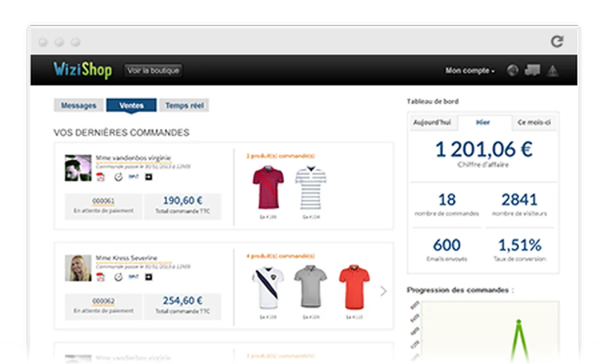
Task: Click the browser reload icon
Action: click(x=557, y=41)
